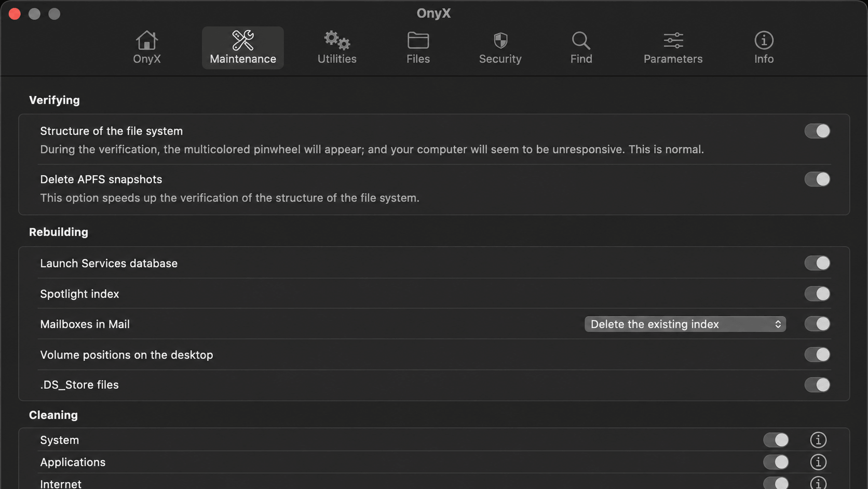Toggle Structure of the file system

click(817, 131)
